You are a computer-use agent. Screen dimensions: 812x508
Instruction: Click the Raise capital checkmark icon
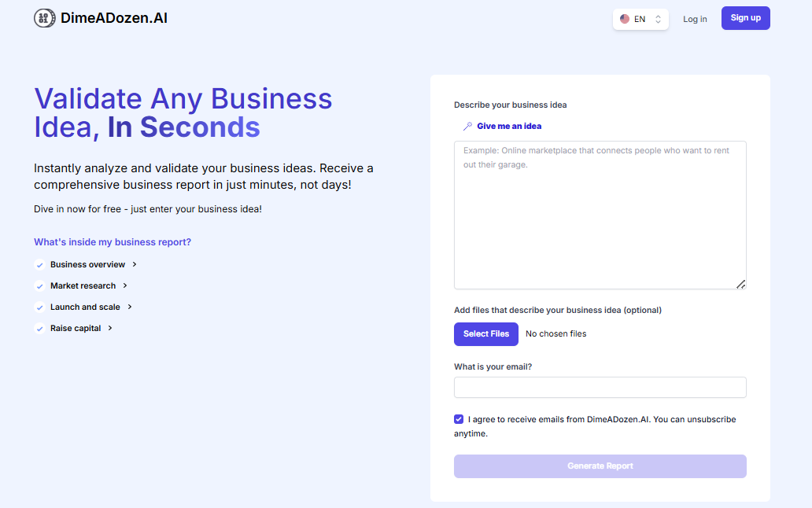pos(40,329)
